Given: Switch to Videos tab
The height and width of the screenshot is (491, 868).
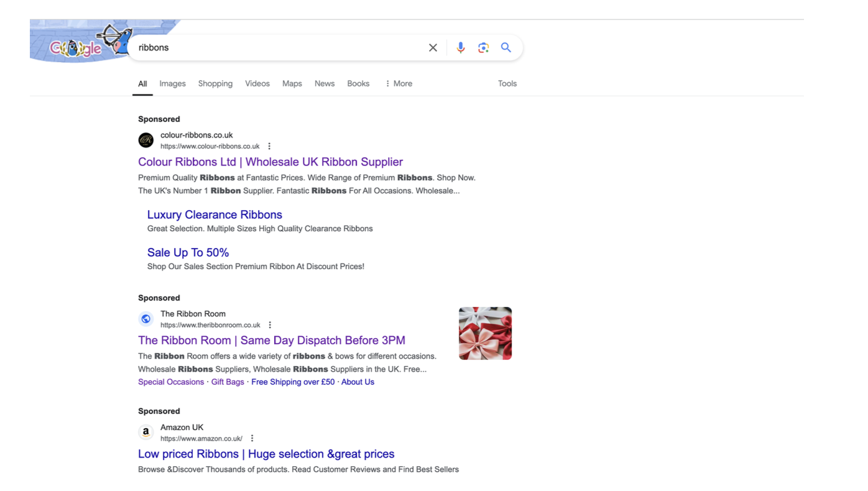Looking at the screenshot, I should pyautogui.click(x=257, y=84).
